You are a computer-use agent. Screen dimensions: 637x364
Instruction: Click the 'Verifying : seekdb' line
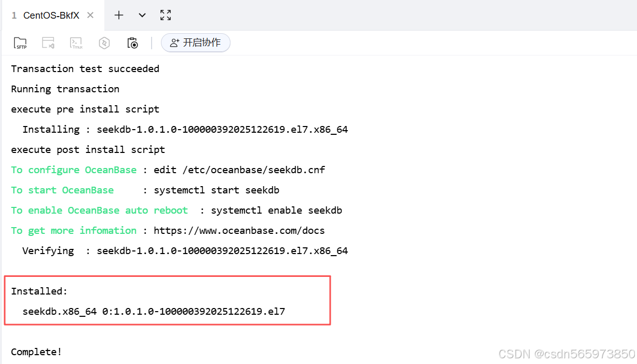click(185, 250)
